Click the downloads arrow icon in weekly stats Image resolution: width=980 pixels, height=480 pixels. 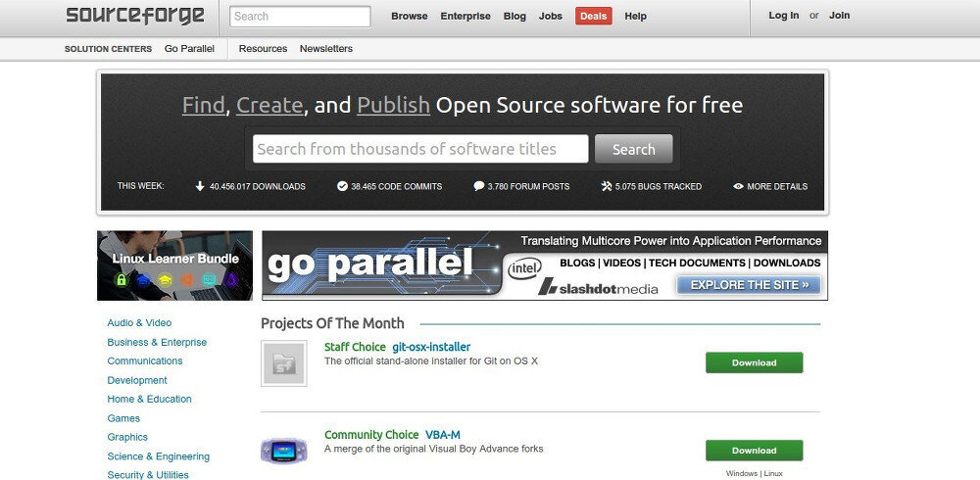pyautogui.click(x=200, y=186)
